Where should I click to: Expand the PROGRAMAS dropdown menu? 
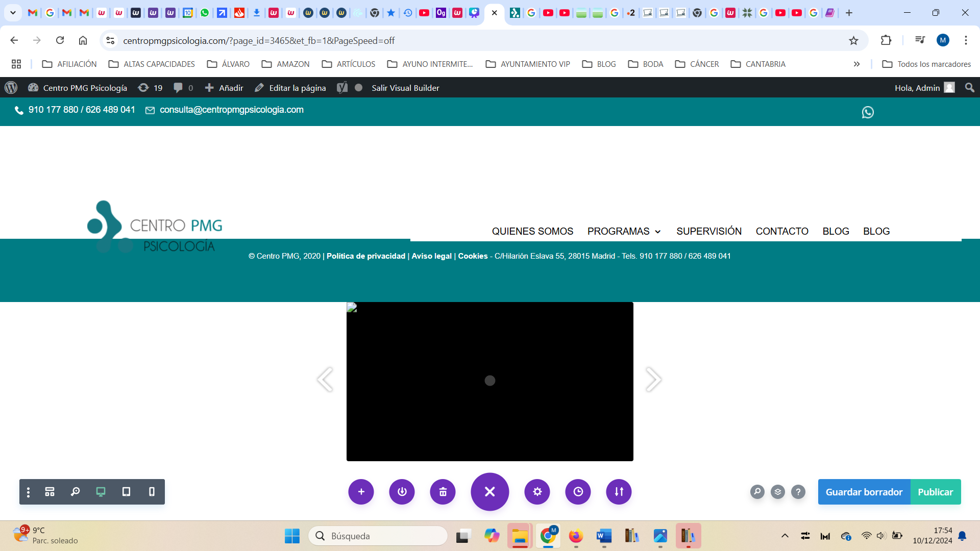point(624,231)
